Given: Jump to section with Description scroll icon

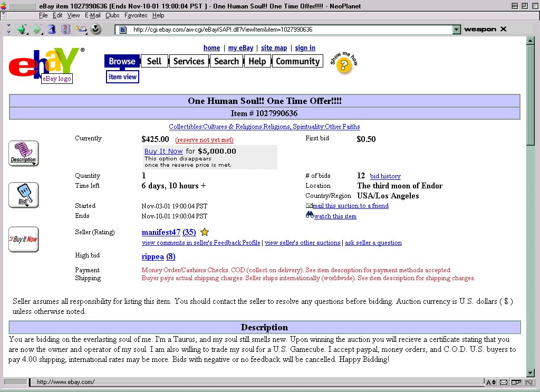Looking at the screenshot, I should coord(23,154).
